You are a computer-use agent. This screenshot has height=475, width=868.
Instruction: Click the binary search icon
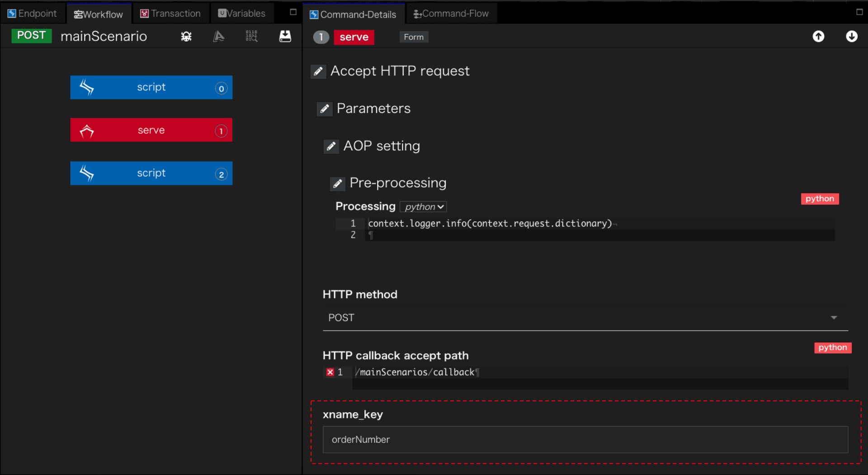(x=252, y=36)
